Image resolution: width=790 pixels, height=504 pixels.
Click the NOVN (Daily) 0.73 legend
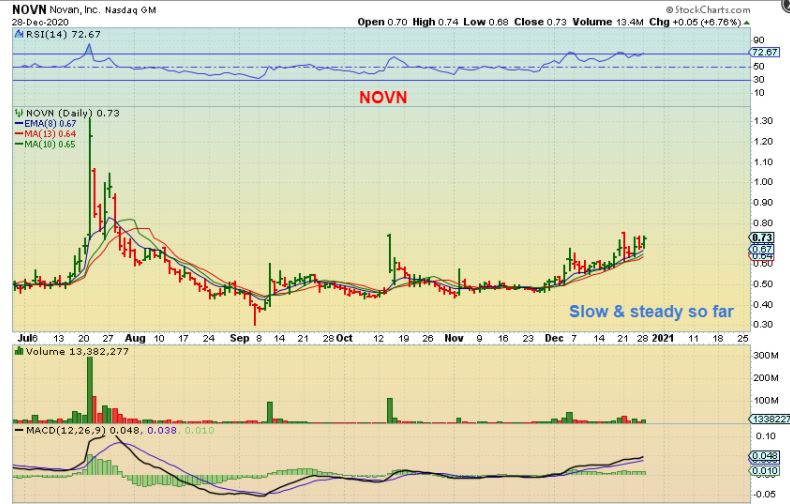click(73, 113)
